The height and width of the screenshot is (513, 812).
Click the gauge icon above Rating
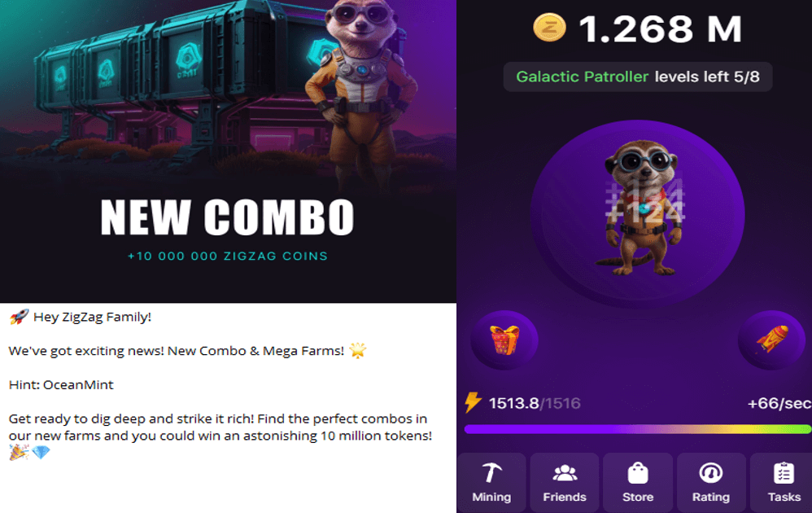pos(711,472)
